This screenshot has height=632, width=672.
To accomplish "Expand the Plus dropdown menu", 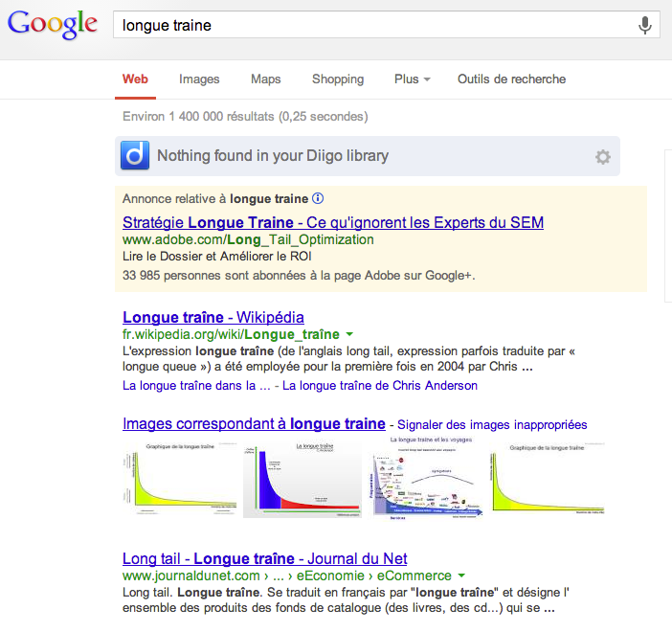I will pyautogui.click(x=412, y=79).
